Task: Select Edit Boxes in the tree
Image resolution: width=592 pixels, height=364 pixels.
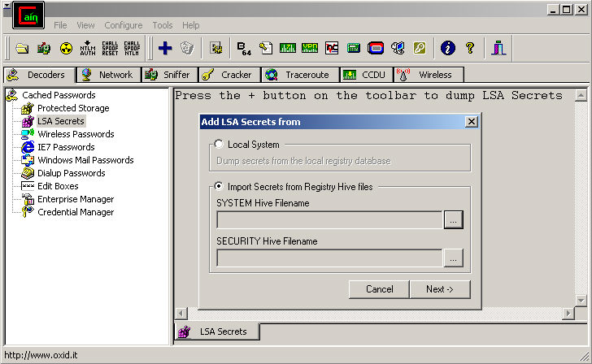Action: tap(58, 186)
